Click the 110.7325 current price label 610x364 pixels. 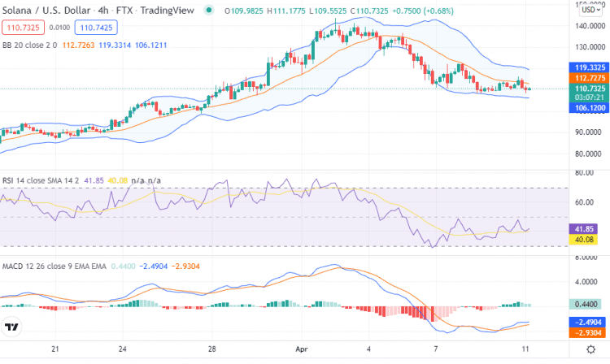point(589,89)
